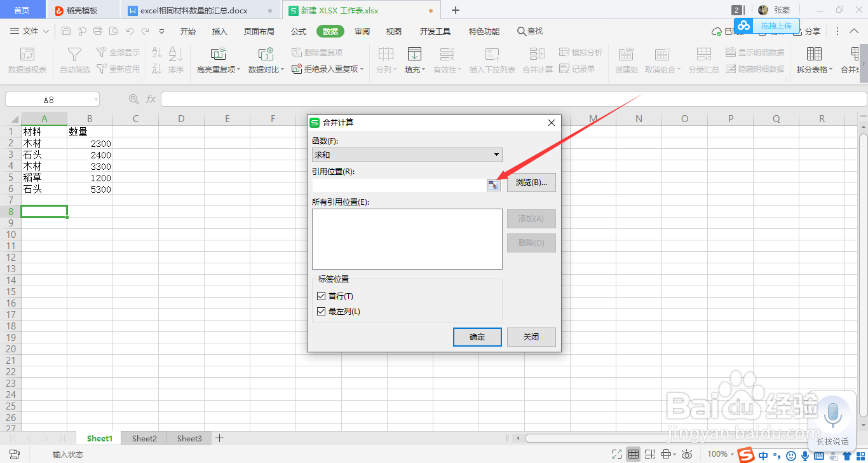Click the add new sheet plus button
The width and height of the screenshot is (868, 463).
[220, 438]
